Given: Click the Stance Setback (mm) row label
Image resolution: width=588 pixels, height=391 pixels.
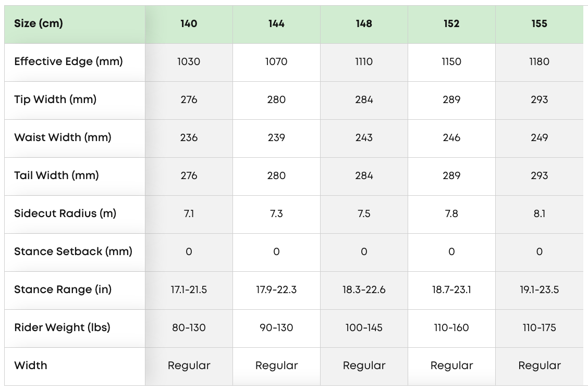Looking at the screenshot, I should pyautogui.click(x=73, y=252).
